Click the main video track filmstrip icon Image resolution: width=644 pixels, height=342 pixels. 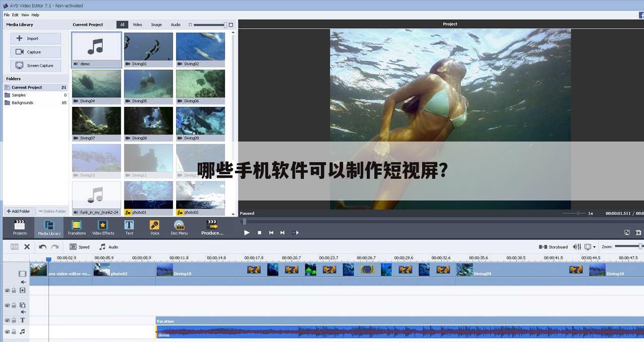pos(23,273)
